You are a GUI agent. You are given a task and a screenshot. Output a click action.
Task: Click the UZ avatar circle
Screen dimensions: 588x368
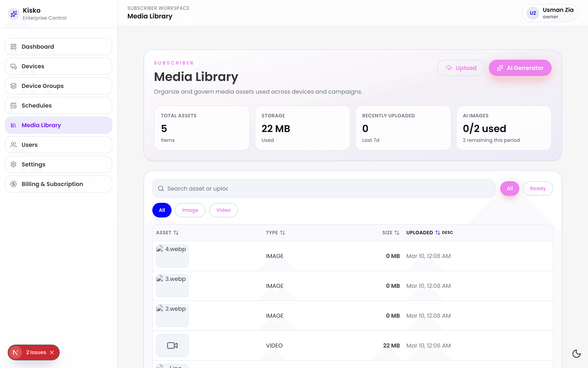click(533, 13)
